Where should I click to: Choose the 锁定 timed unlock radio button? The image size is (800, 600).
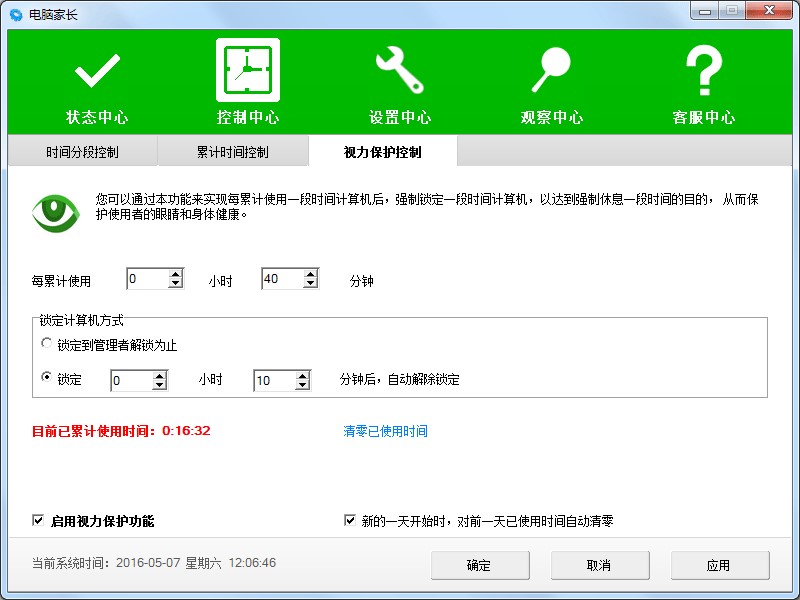(44, 379)
